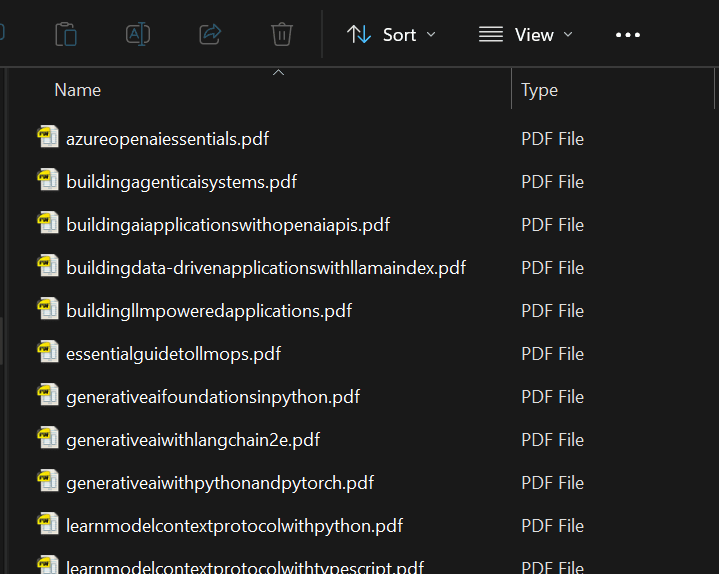Select buildingagenticaisystems.pdf file
Screen dimensions: 719x574
click(x=182, y=182)
